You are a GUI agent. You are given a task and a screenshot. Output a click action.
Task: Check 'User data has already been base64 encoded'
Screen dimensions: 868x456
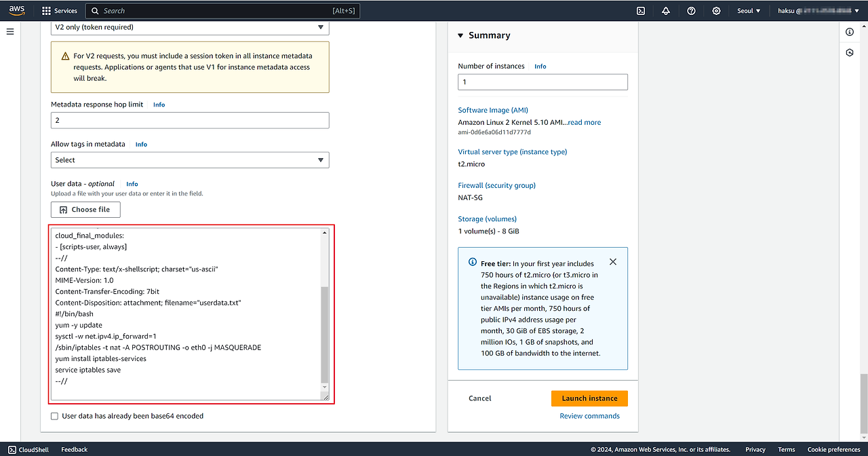[55, 416]
